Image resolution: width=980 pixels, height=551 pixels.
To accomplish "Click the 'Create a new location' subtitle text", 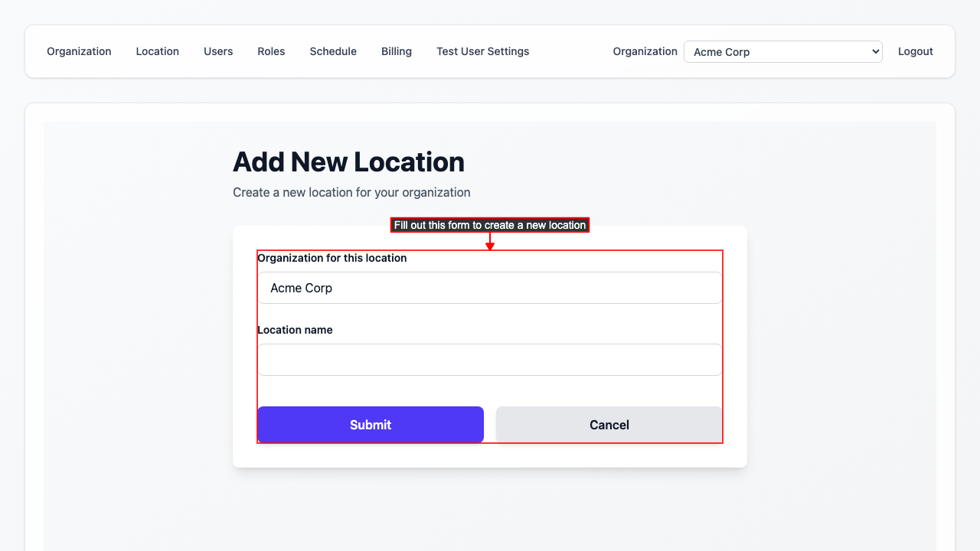I will tap(351, 192).
